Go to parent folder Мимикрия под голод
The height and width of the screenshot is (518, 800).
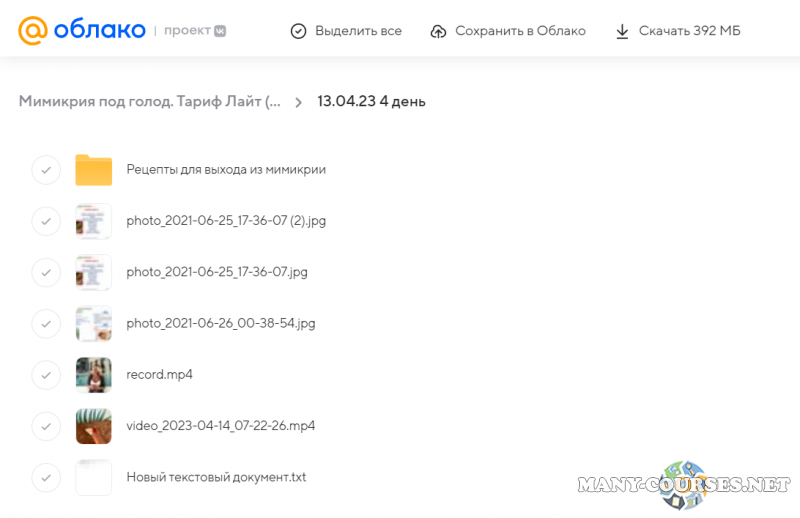point(150,102)
